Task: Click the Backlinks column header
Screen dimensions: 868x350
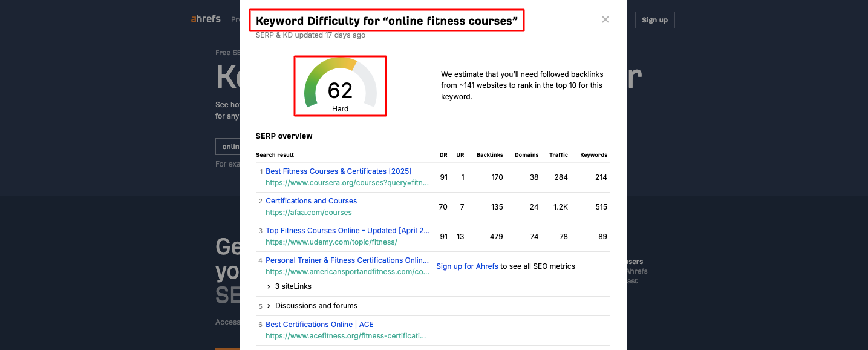Action: click(x=490, y=155)
